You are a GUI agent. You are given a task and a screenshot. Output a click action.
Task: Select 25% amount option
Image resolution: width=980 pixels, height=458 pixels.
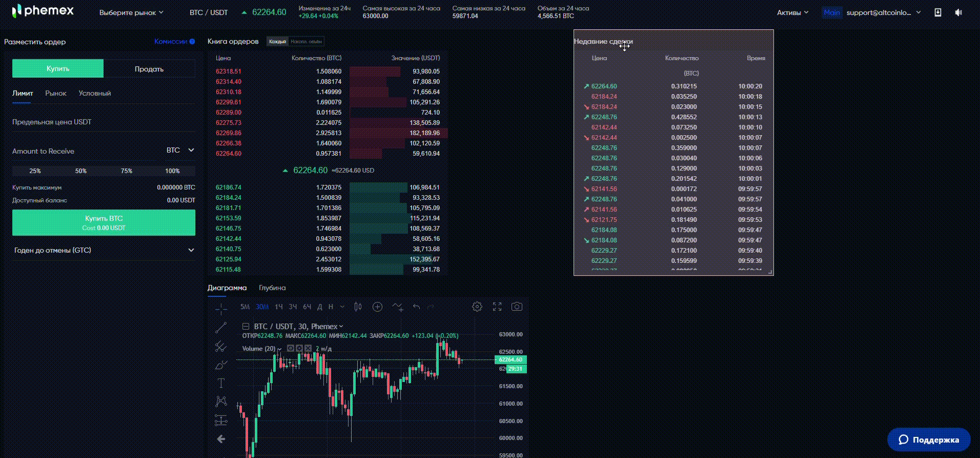[x=35, y=171]
